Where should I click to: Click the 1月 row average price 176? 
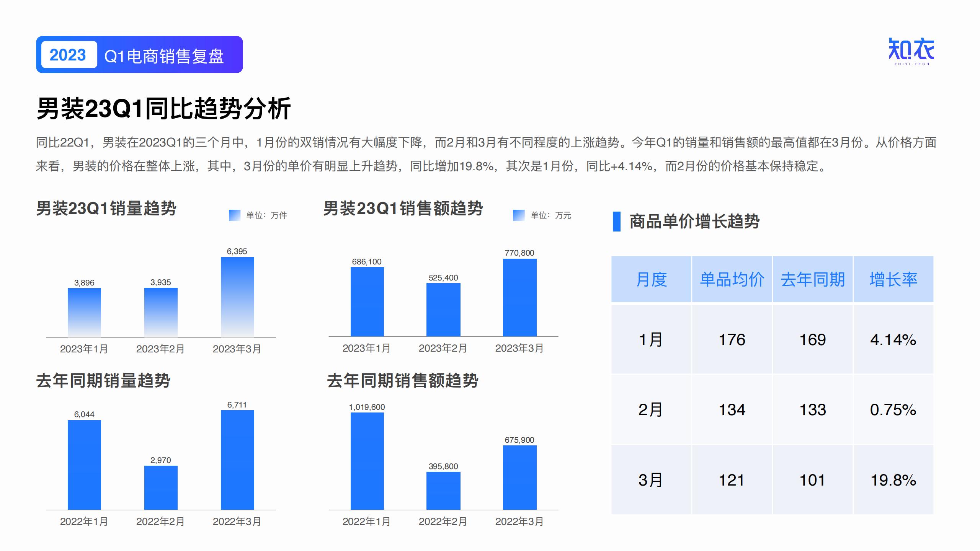[x=732, y=339]
